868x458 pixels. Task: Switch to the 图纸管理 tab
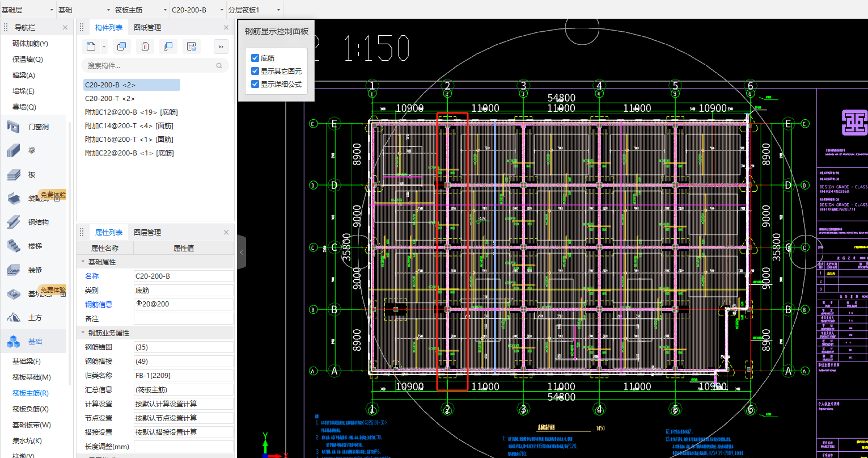[147, 27]
